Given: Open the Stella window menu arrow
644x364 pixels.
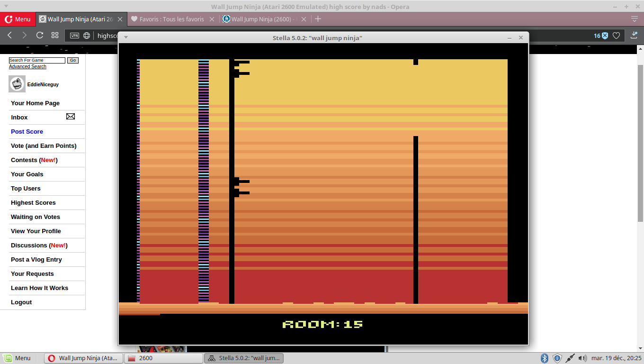Looking at the screenshot, I should point(126,38).
